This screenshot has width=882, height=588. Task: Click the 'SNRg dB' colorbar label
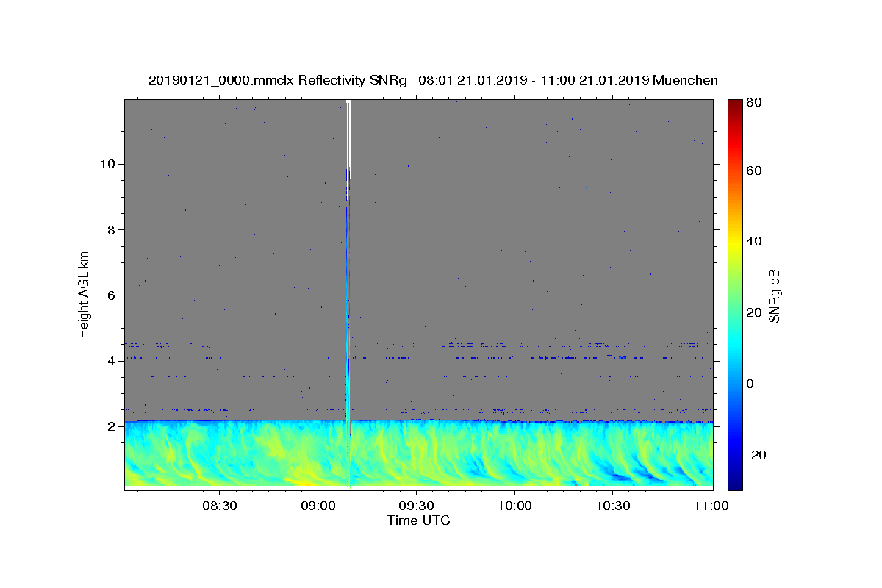coord(774,295)
